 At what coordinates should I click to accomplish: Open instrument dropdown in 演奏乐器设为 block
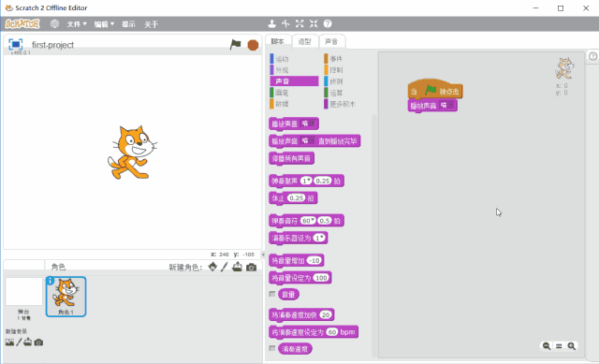[319, 238]
